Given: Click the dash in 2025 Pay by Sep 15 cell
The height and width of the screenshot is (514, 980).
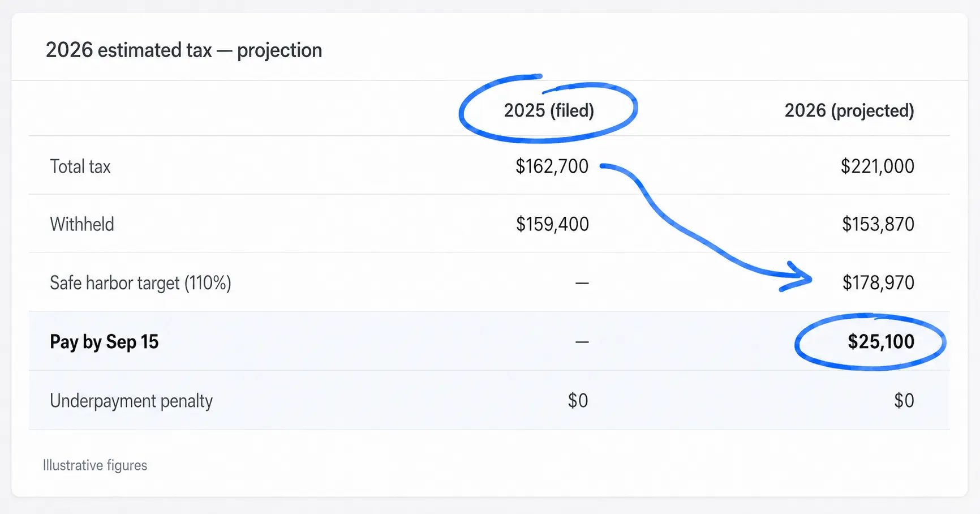Looking at the screenshot, I should click(582, 342).
